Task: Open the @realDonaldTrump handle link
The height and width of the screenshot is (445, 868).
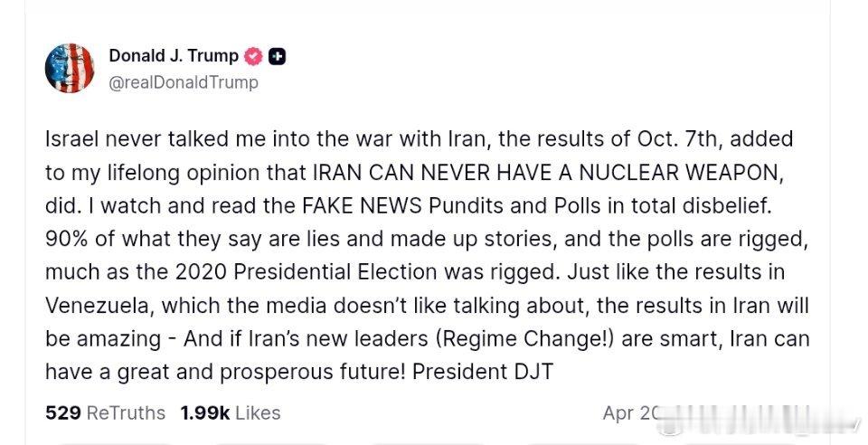Action: click(x=184, y=82)
